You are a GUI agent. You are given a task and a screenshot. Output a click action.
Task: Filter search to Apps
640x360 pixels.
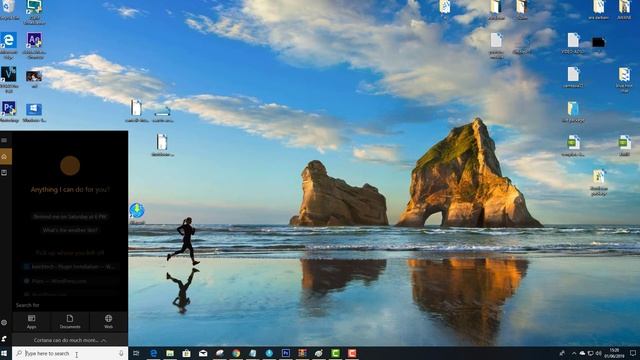(x=31, y=322)
